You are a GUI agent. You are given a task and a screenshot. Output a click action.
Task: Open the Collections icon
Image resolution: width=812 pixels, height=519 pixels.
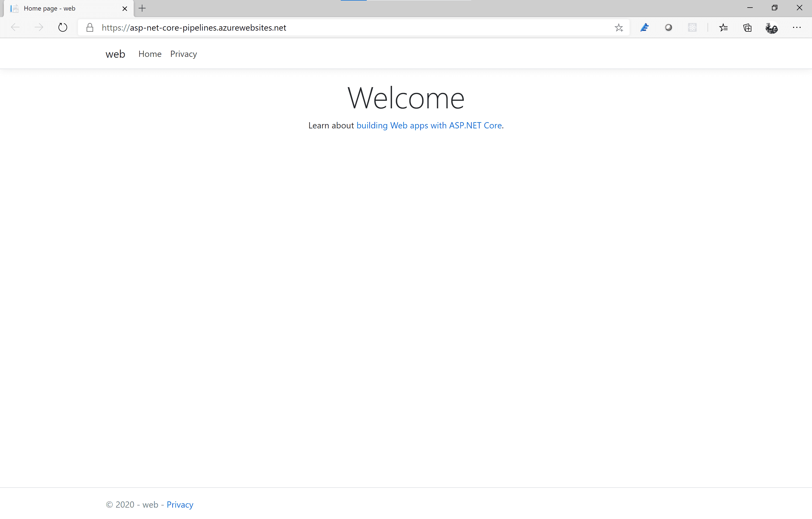tap(748, 27)
